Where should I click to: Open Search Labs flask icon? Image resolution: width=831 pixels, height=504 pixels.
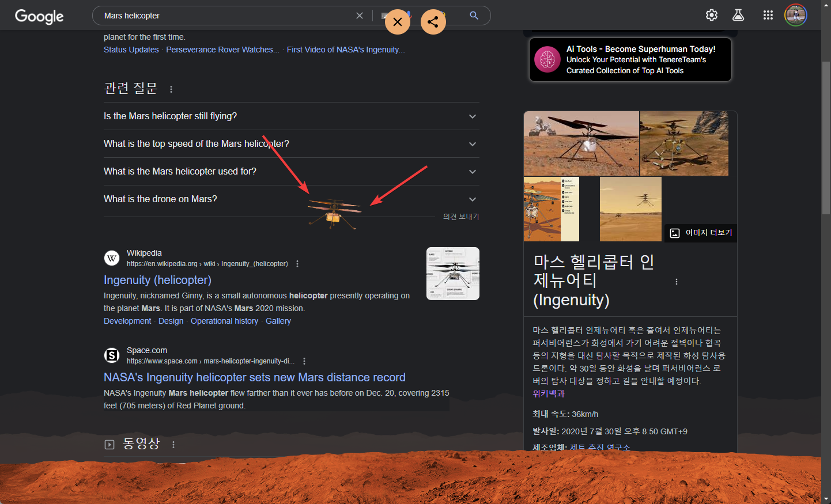738,15
